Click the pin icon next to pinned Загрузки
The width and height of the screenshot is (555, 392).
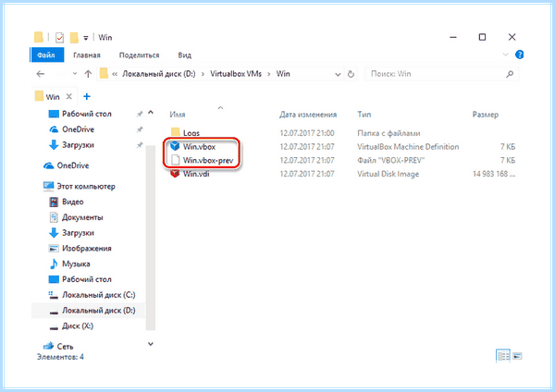coord(140,145)
